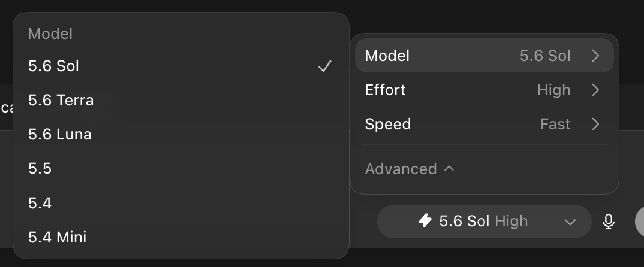The height and width of the screenshot is (267, 644).
Task: Open the Speed submenu set to Fast
Action: click(x=484, y=124)
